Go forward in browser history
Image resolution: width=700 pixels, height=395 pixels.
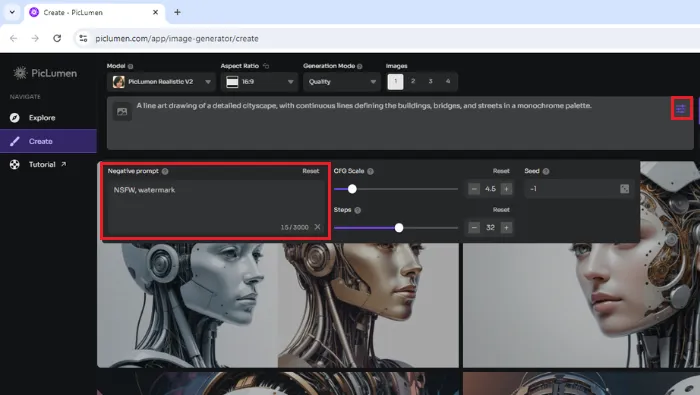click(x=35, y=38)
